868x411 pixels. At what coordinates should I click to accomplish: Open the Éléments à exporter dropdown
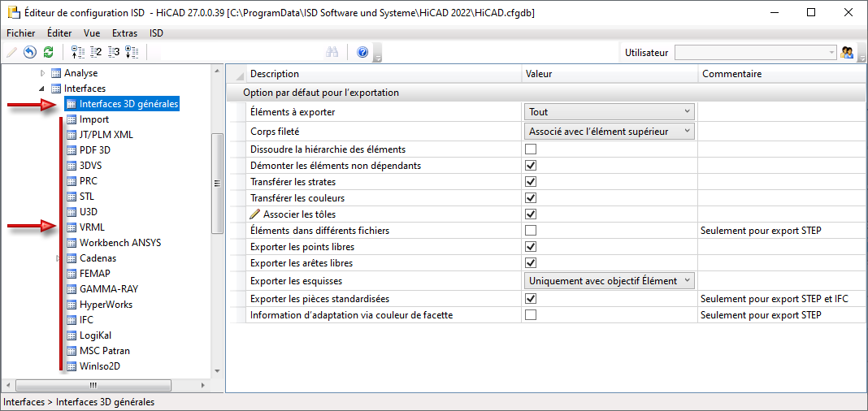tap(610, 111)
